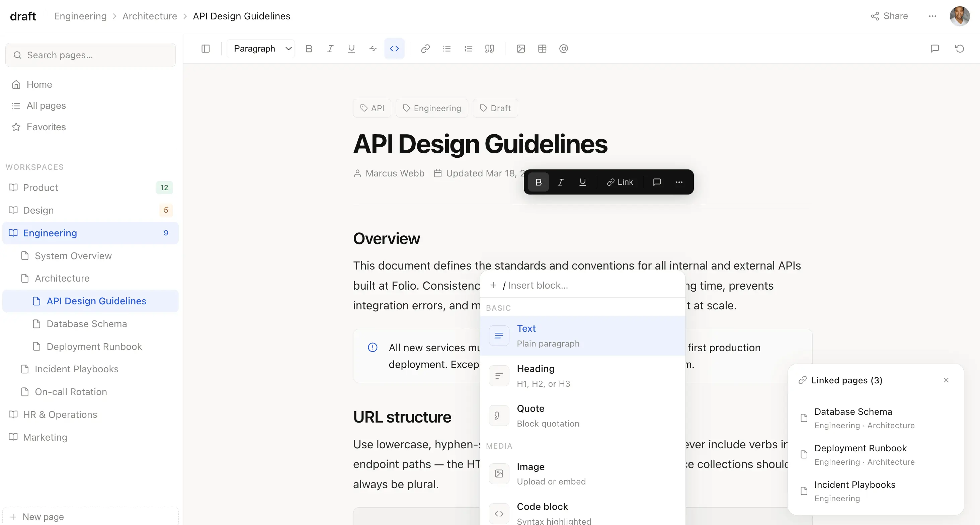This screenshot has height=525, width=980.
Task: Select the Text block option
Action: (x=583, y=336)
